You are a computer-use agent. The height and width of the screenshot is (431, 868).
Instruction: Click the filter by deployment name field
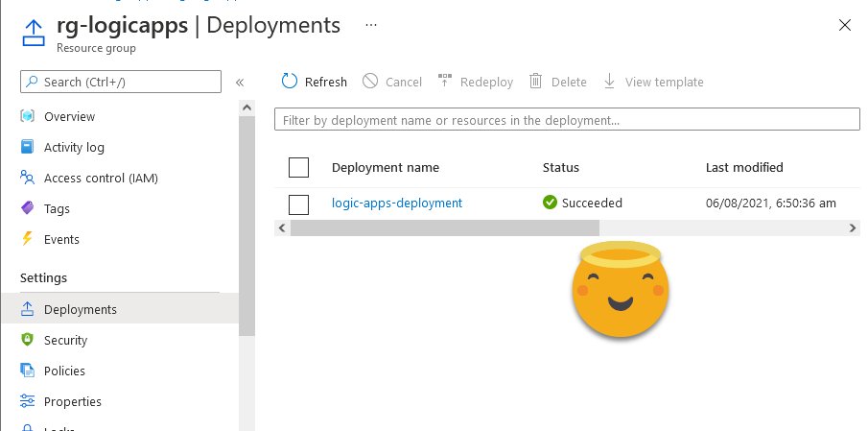[567, 119]
